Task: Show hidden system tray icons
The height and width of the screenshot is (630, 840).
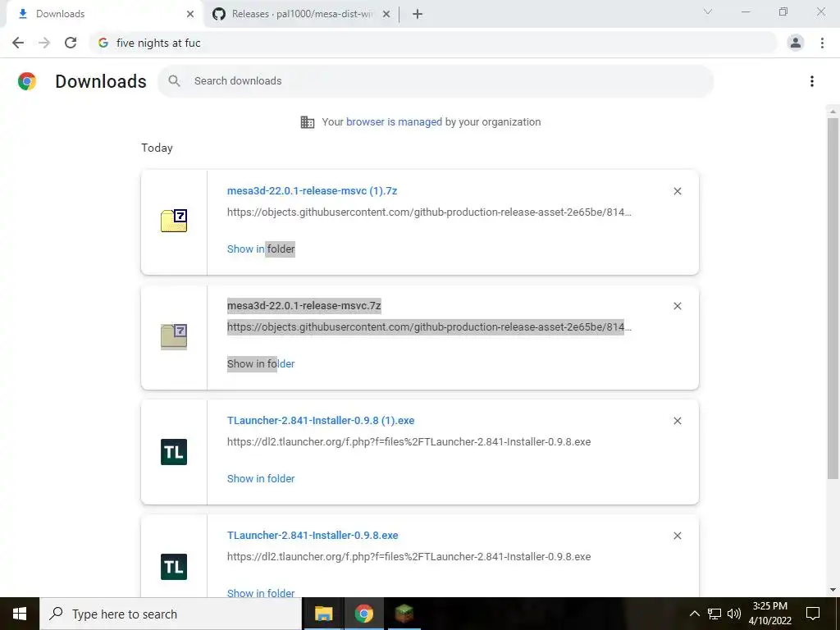Action: pos(694,614)
